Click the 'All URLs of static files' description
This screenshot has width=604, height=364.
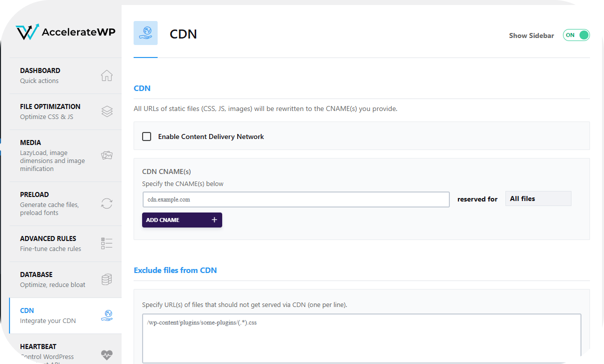pyautogui.click(x=266, y=108)
